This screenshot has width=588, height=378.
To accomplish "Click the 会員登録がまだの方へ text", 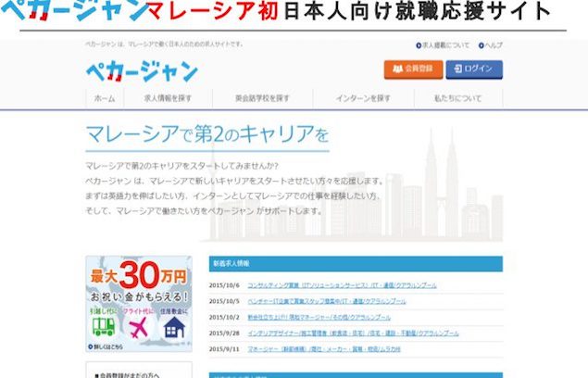I will [128, 374].
